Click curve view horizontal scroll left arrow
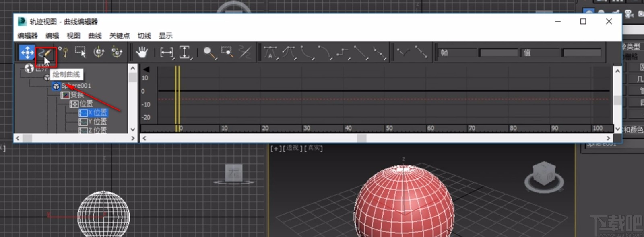The width and height of the screenshot is (644, 237). [x=144, y=138]
